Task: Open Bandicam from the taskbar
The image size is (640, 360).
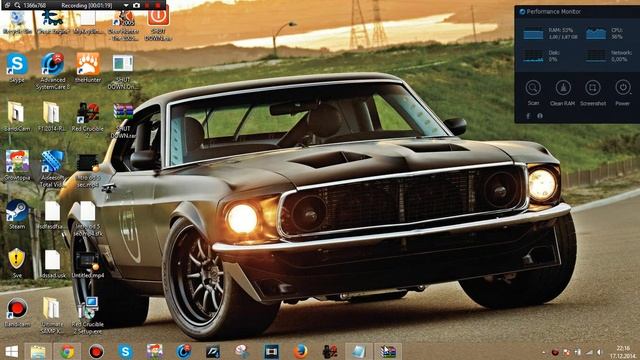Action: (x=96, y=351)
